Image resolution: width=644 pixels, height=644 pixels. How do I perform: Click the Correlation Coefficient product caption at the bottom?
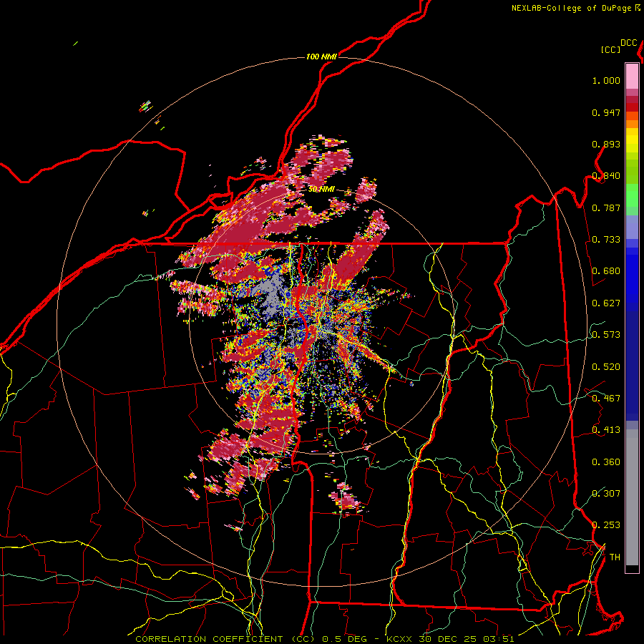tap(324, 639)
